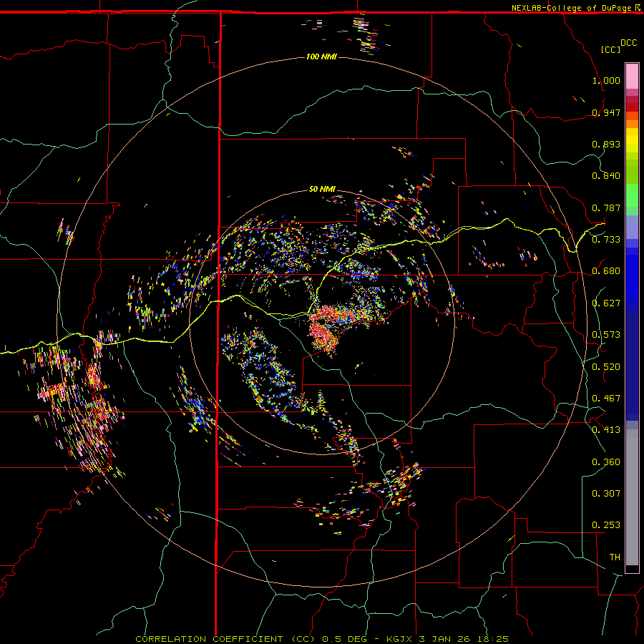Click the 0.413 scale value

pos(606,430)
